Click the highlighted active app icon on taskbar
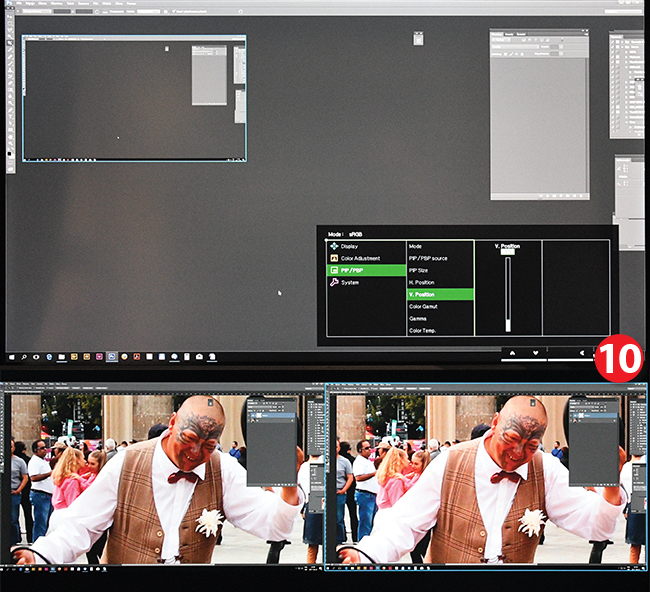Screen dimensions: 650x592 click(111, 356)
